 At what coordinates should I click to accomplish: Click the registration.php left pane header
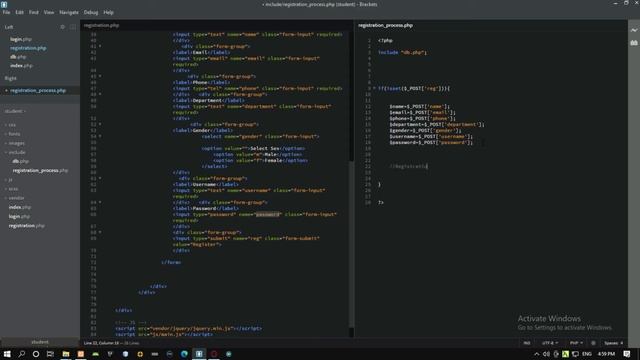pyautogui.click(x=101, y=25)
